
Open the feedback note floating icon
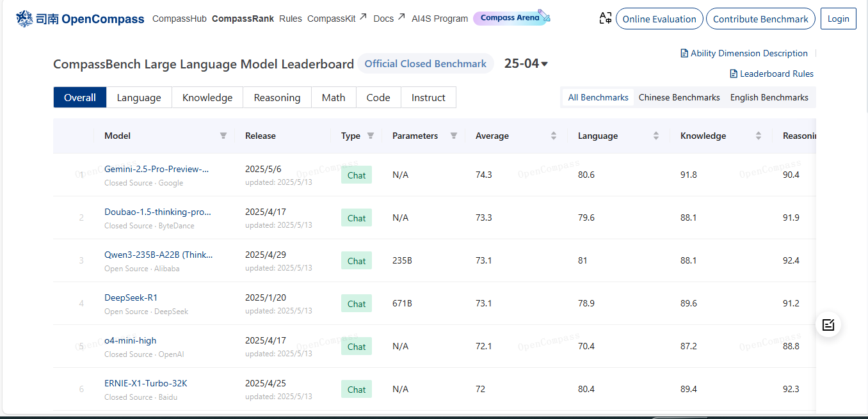point(828,325)
